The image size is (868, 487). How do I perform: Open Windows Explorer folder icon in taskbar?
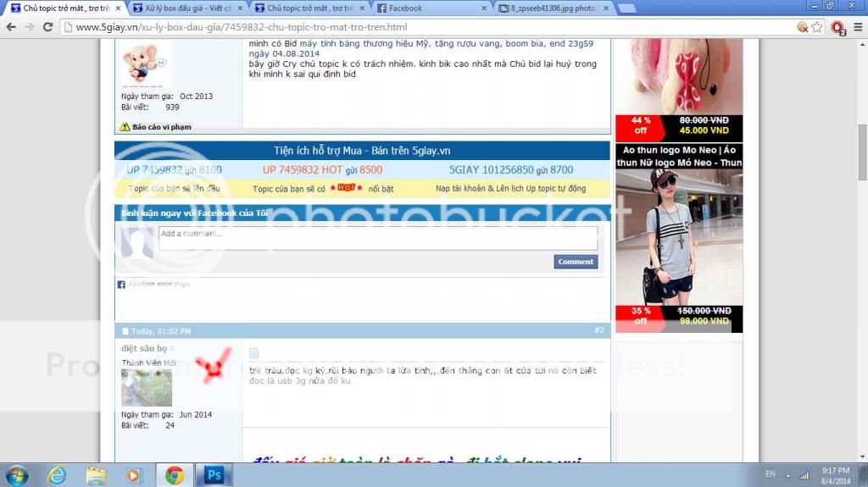coord(96,475)
